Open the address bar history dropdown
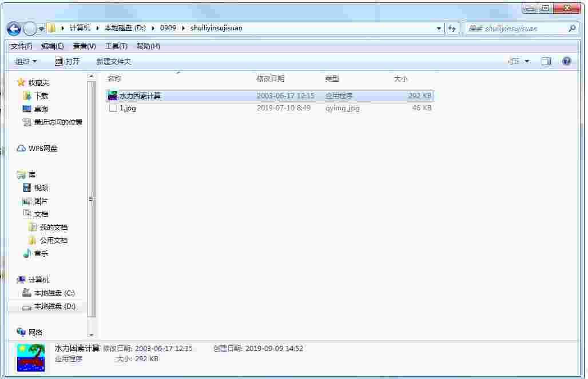This screenshot has width=588, height=379. coord(438,28)
